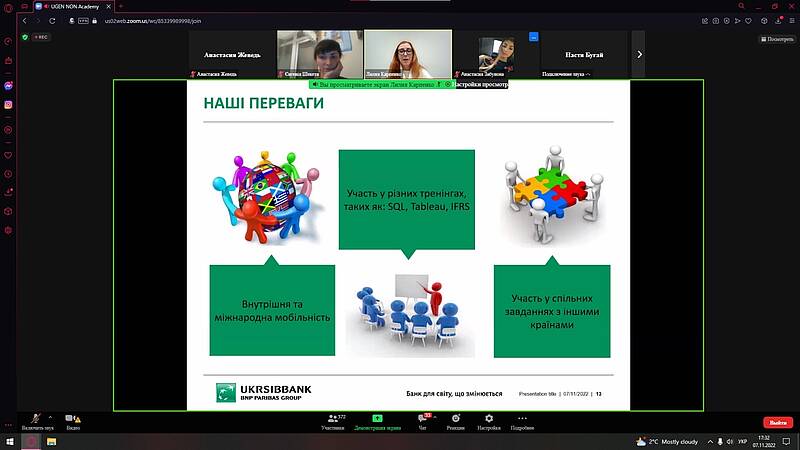Open the Реакции reactions menu
Screen dimensions: 800x450
(455, 419)
